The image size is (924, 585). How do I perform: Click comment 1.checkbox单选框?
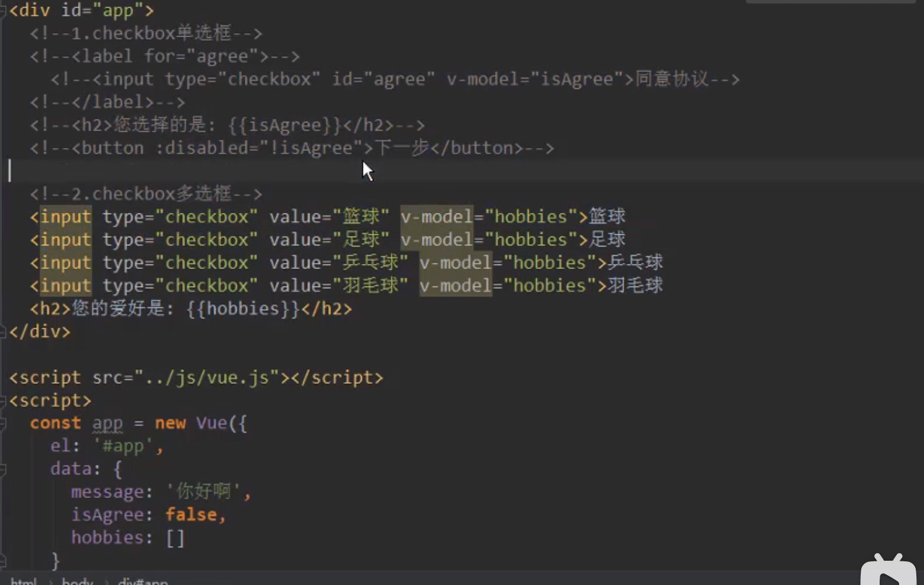tap(146, 33)
